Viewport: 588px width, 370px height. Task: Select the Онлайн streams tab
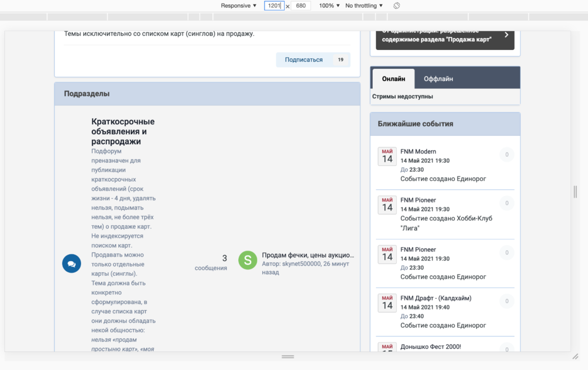tap(393, 79)
